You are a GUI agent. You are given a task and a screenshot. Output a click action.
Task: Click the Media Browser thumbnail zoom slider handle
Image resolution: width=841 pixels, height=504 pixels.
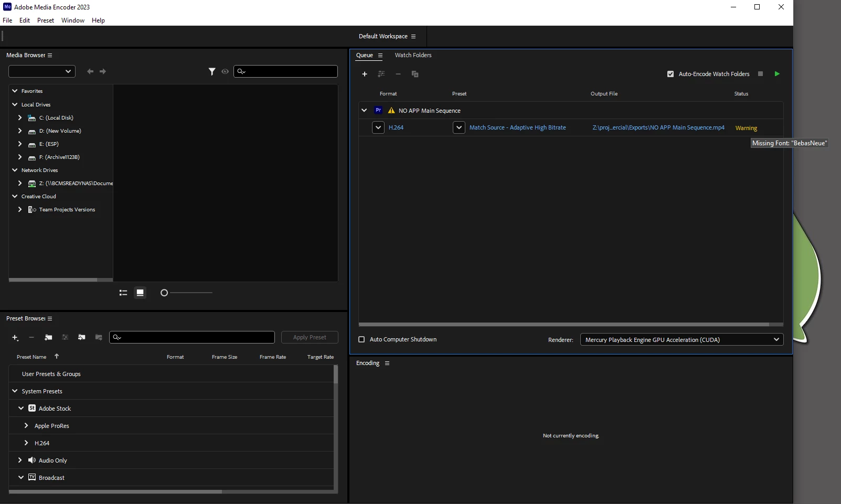(164, 293)
